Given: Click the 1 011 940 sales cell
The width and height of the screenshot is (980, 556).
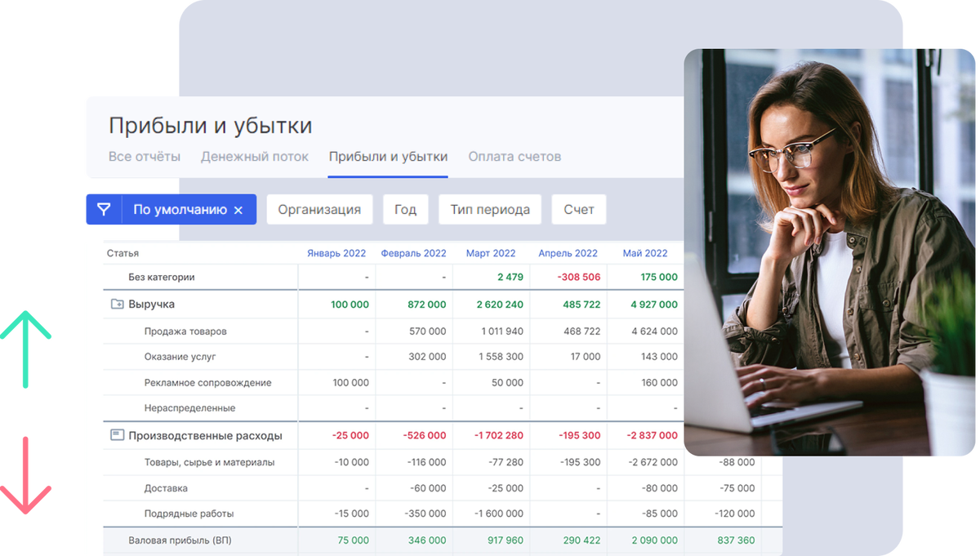Looking at the screenshot, I should tap(502, 331).
